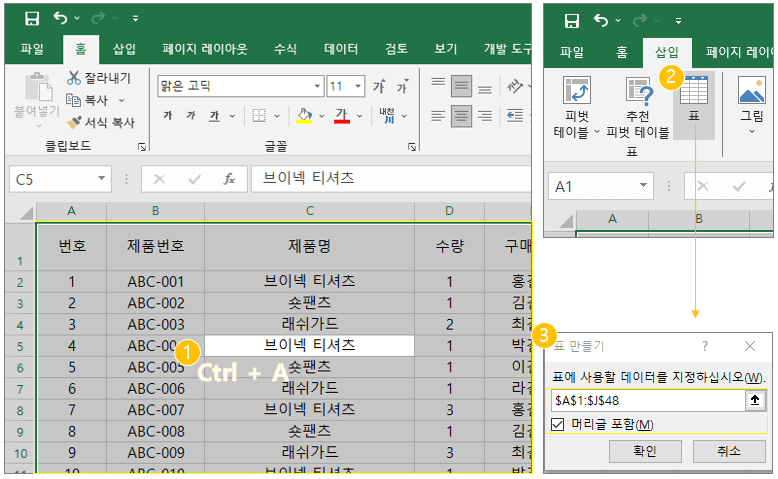Click 추천 피벗 테이블 icon

click(638, 91)
